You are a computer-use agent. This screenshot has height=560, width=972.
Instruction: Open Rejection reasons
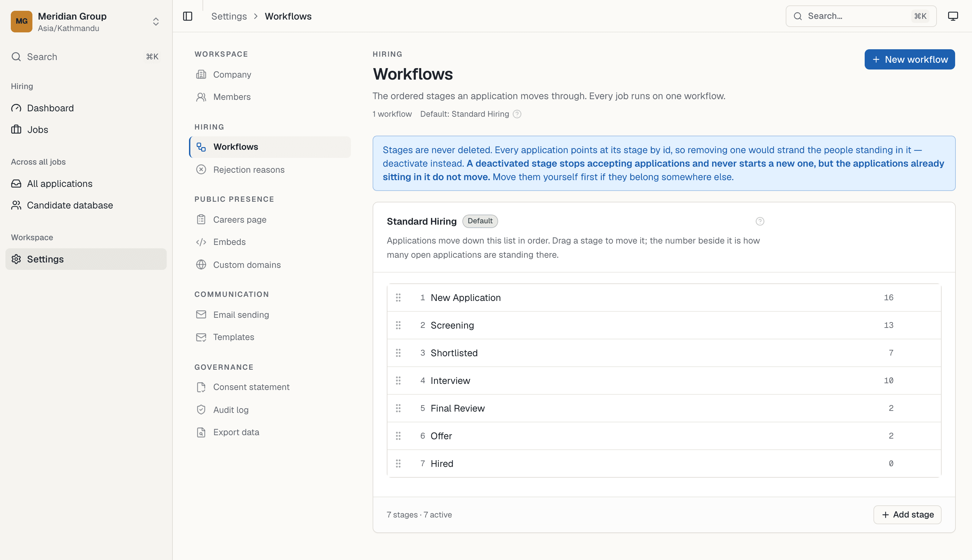tap(270, 170)
